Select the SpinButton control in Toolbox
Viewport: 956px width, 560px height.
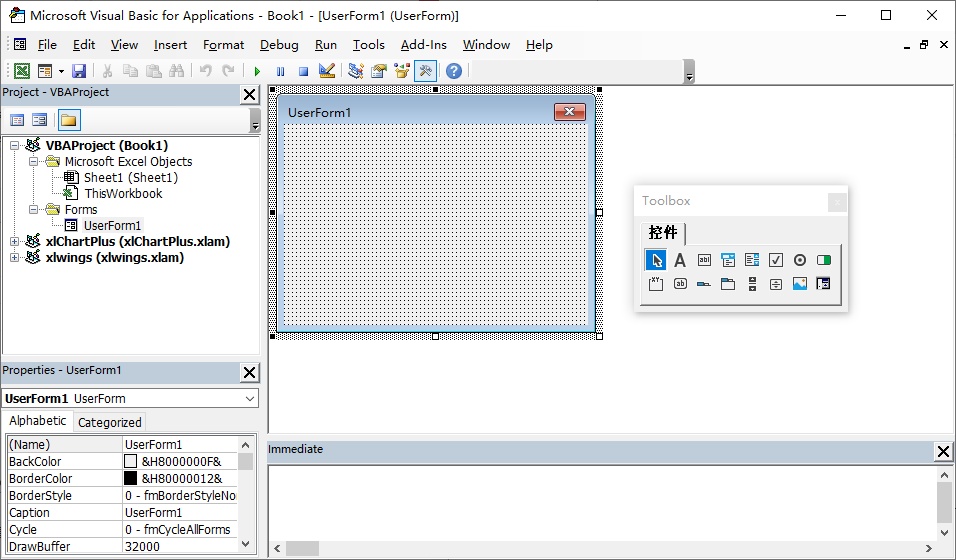[776, 284]
